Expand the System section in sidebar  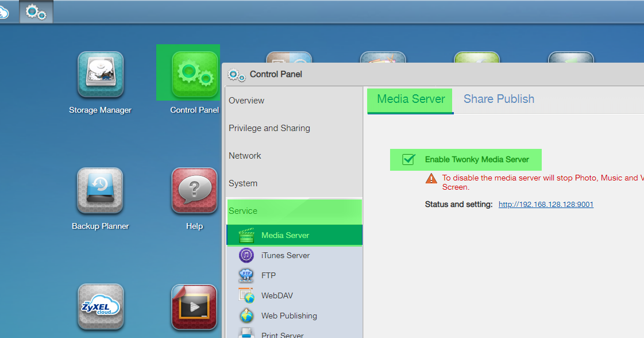(243, 183)
